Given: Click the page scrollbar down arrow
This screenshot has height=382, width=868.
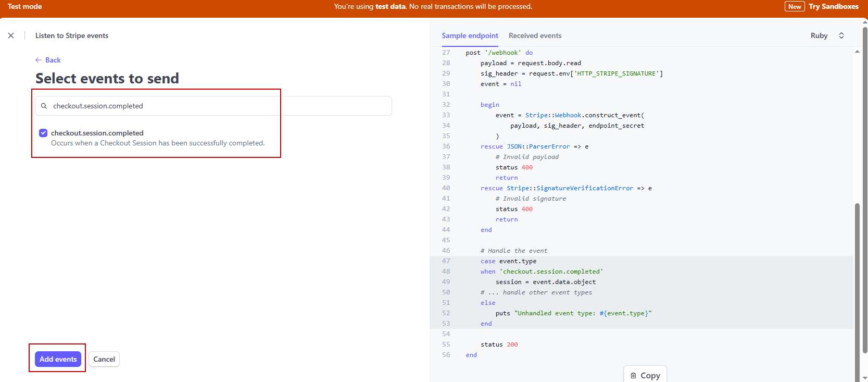Looking at the screenshot, I should click(865, 378).
